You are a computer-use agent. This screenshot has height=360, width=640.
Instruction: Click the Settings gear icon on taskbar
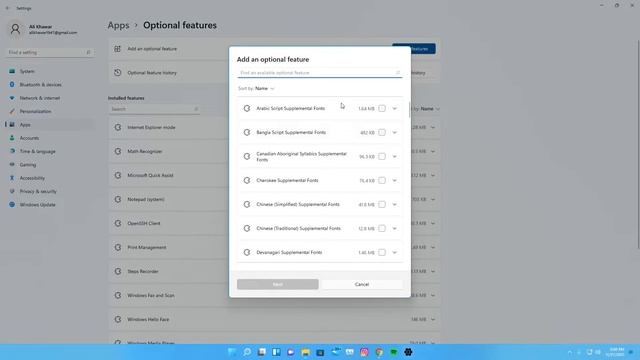point(408,352)
